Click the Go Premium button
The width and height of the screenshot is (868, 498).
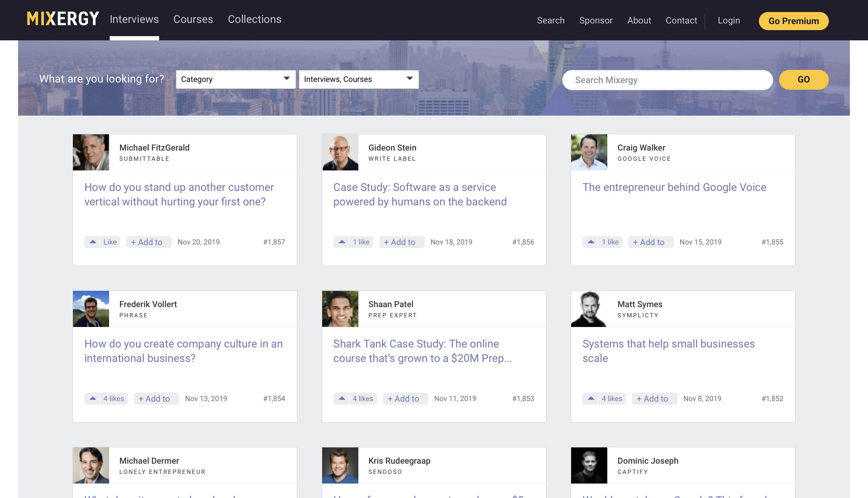[793, 21]
